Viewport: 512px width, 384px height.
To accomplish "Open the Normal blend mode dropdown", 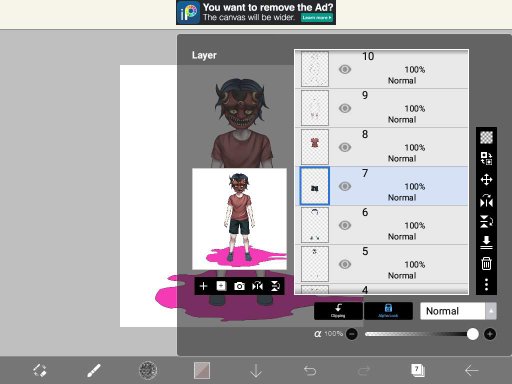I will coord(453,311).
